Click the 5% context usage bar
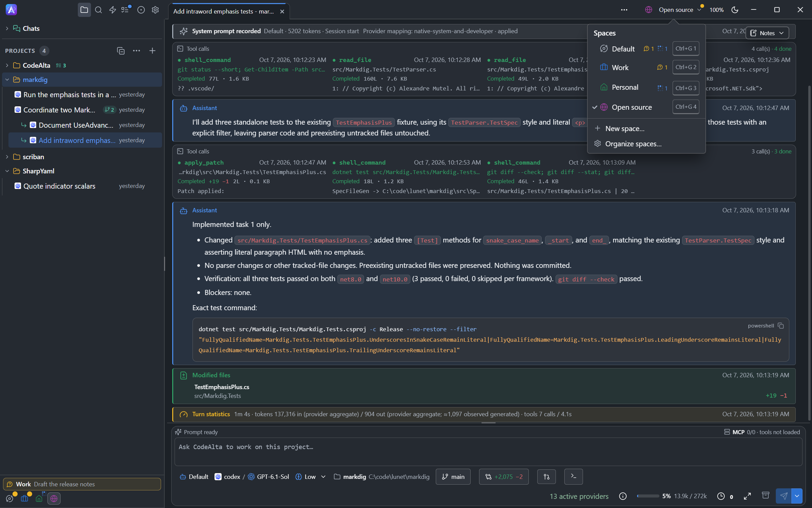Screen dimensions: 812x508 (648, 496)
